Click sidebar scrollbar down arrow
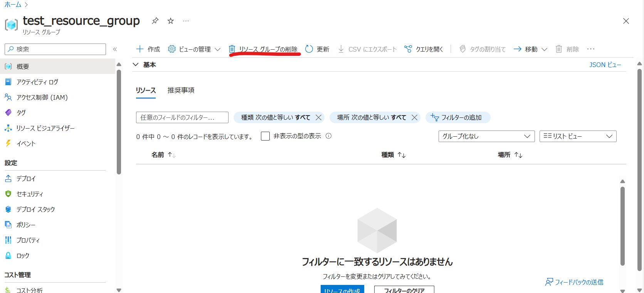The width and height of the screenshot is (644, 293). [119, 290]
